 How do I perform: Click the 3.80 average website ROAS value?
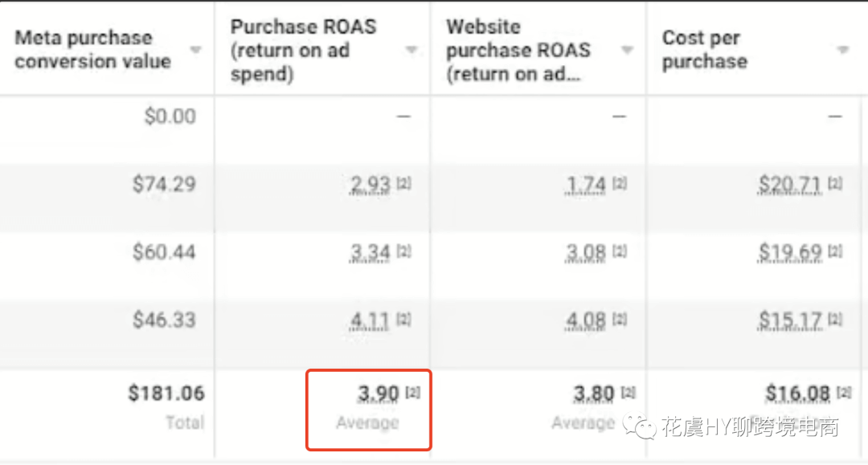[x=593, y=394]
